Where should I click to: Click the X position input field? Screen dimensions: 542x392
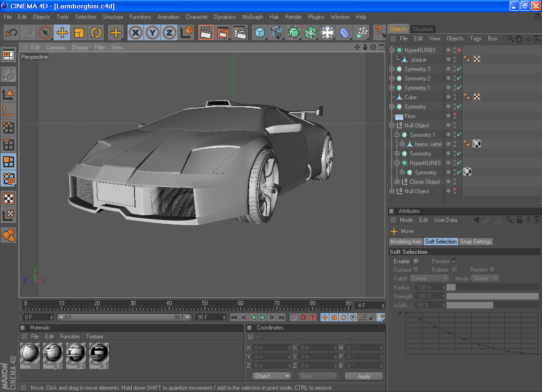[x=272, y=348]
